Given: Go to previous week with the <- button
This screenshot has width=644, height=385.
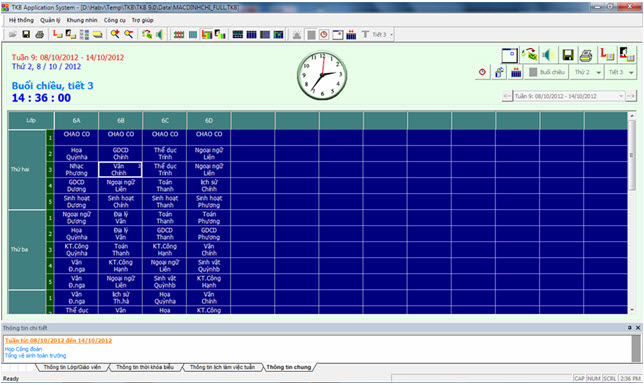Looking at the screenshot, I should tap(507, 96).
